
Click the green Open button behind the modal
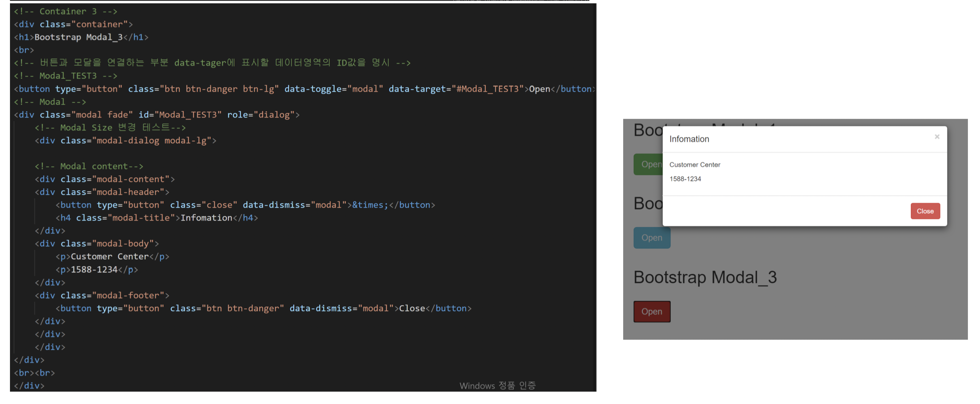coord(647,164)
